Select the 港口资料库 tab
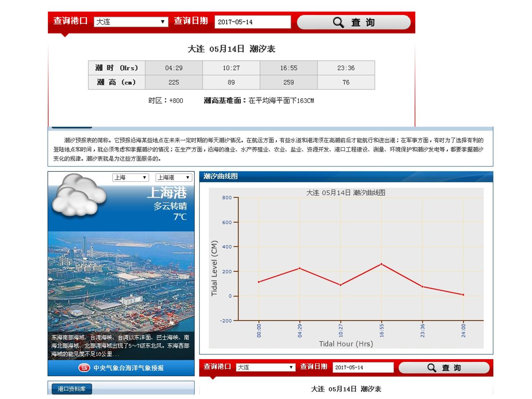532x399 pixels. [72, 389]
